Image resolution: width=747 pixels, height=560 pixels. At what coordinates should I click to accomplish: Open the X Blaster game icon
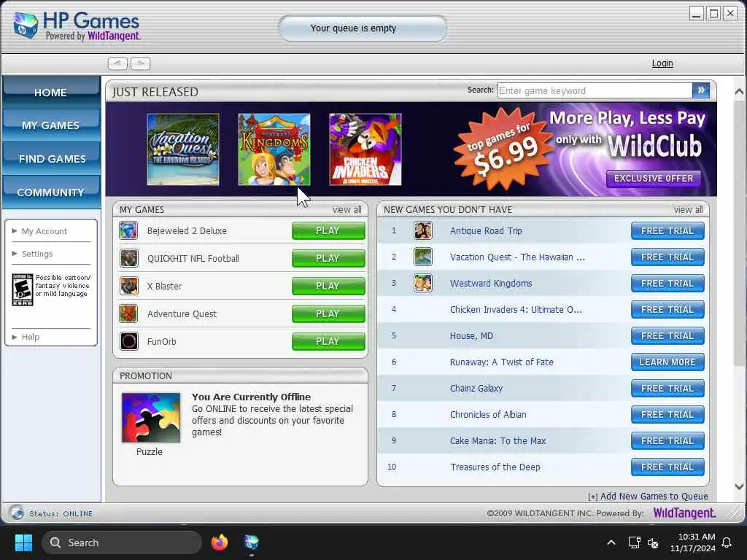click(128, 286)
